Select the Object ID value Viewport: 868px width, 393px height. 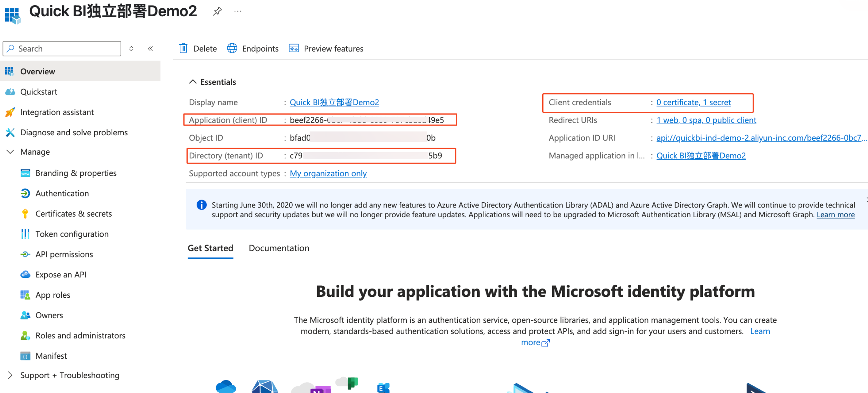pos(362,138)
